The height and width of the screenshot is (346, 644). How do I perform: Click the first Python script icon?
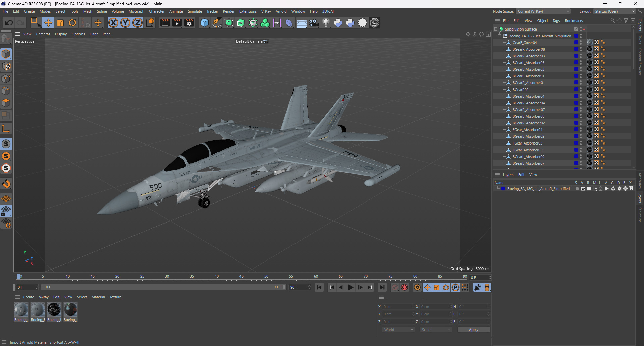pos(338,23)
